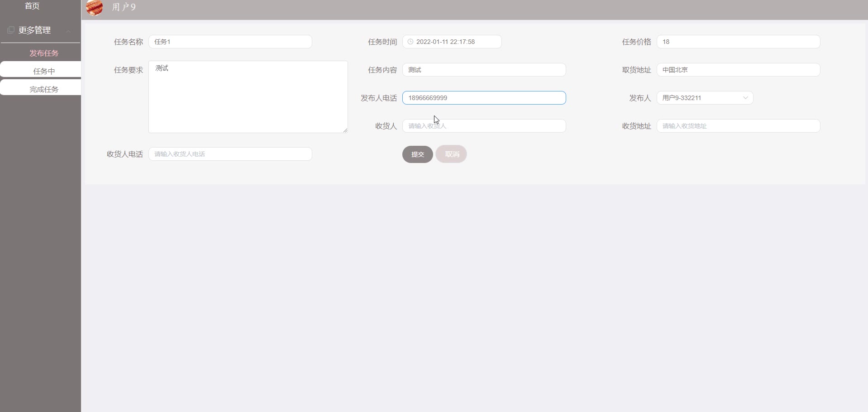This screenshot has height=412, width=868.
Task: Focus the 收货地址 input field
Action: click(x=738, y=126)
